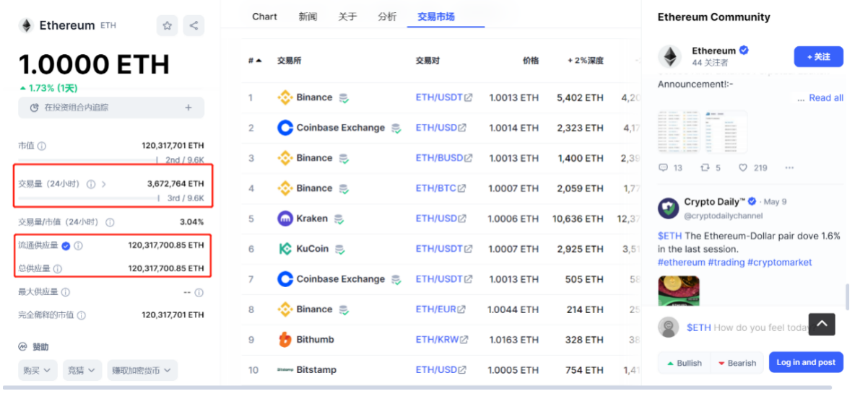
Task: Click the Bithumb exchange logo
Action: 285,339
